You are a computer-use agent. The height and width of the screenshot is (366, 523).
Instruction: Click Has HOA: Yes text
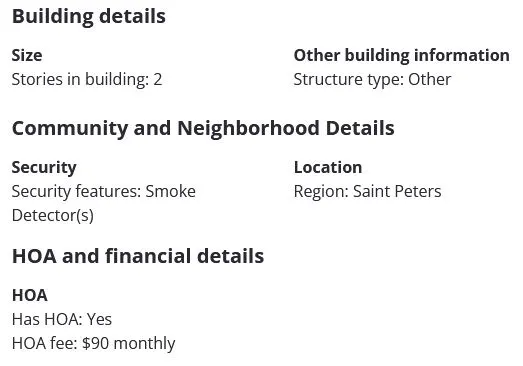pos(62,320)
